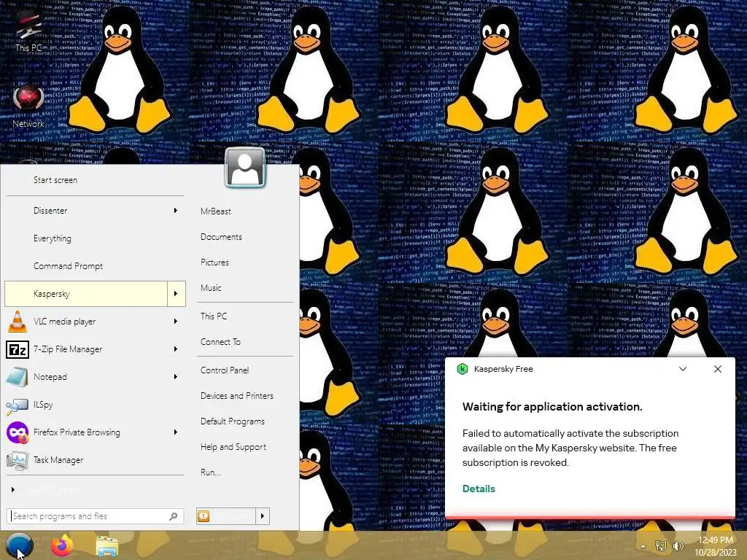The height and width of the screenshot is (560, 747).
Task: Expand the Firefox Private Browsing submenu arrow
Action: tap(176, 432)
